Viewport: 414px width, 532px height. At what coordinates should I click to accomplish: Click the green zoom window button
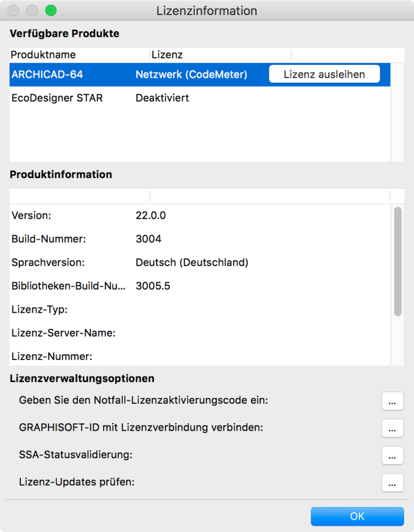click(x=51, y=11)
